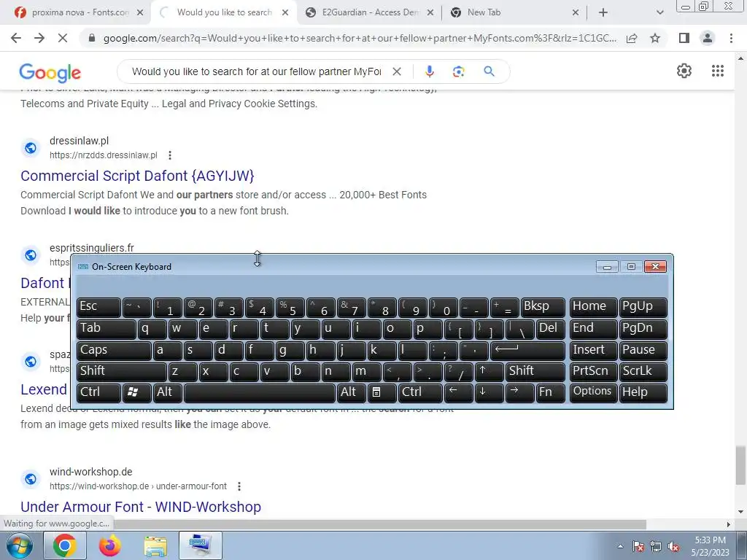747x560 pixels.
Task: Click the volume icon in system tray
Action: pos(673,547)
